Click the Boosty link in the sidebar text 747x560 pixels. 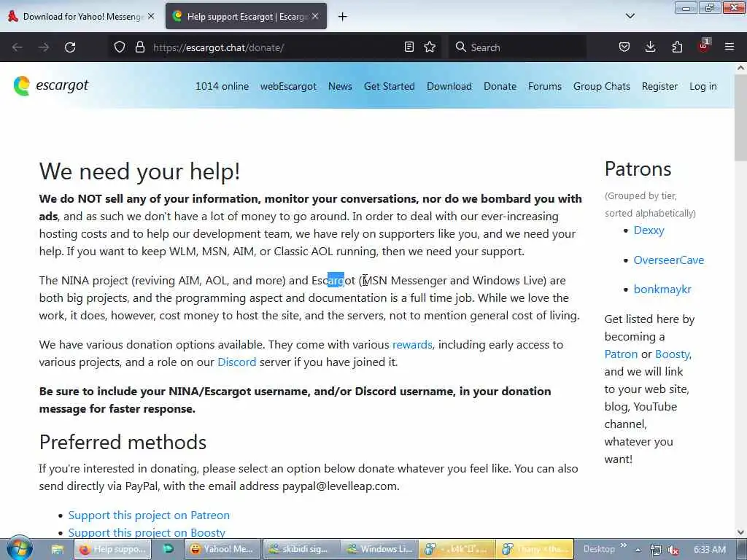click(672, 354)
